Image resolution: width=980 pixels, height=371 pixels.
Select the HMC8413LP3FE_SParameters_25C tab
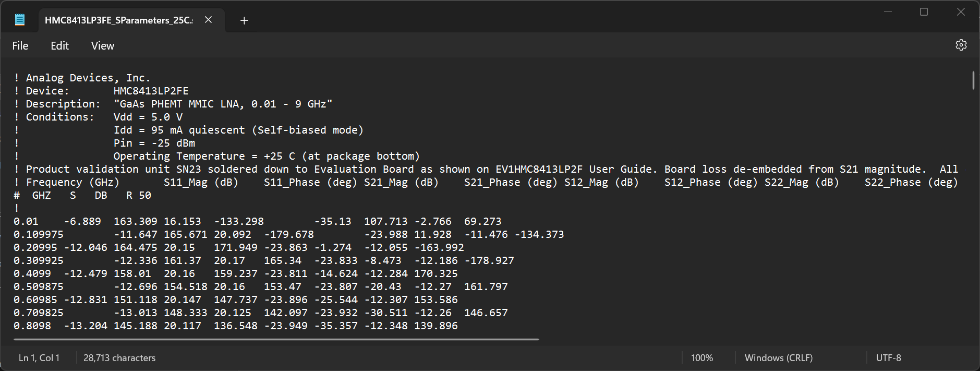click(118, 20)
